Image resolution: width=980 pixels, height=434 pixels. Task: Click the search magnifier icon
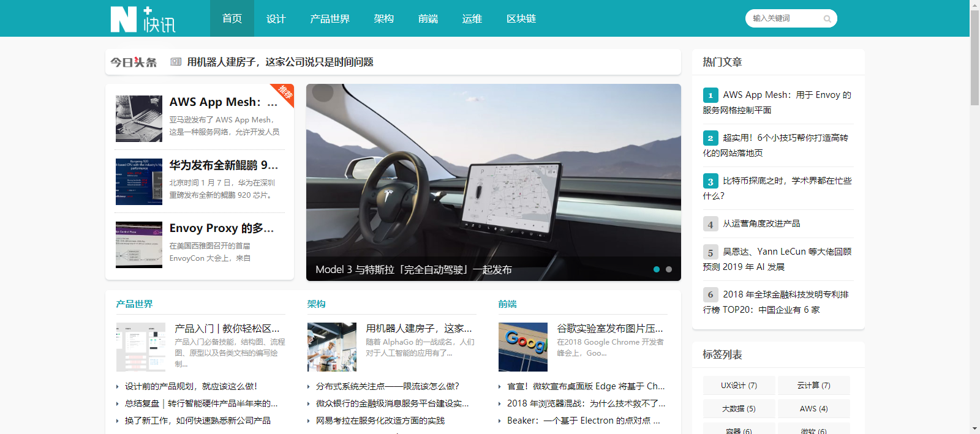827,19
